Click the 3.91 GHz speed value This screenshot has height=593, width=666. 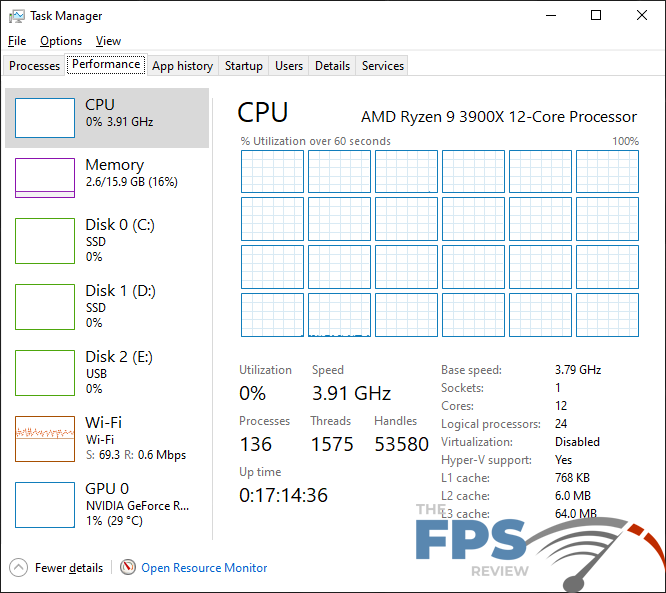click(351, 393)
